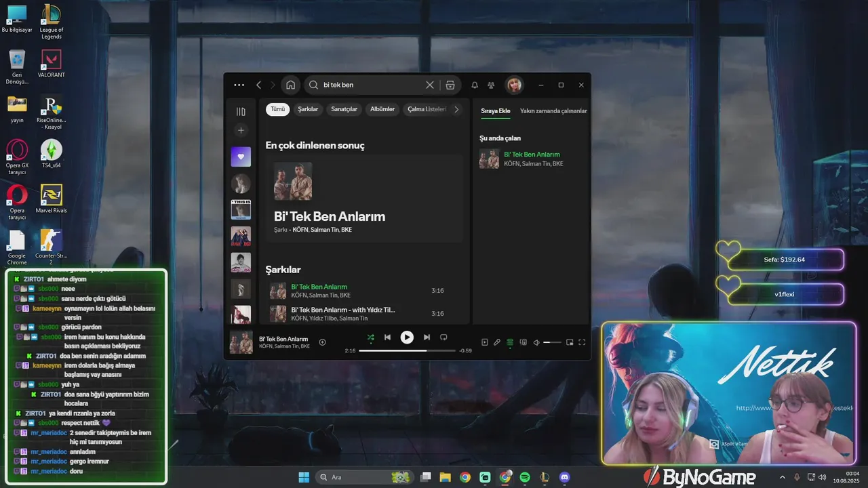Screen dimensions: 868x488
Task: Click top result album cover
Action: [x=293, y=181]
